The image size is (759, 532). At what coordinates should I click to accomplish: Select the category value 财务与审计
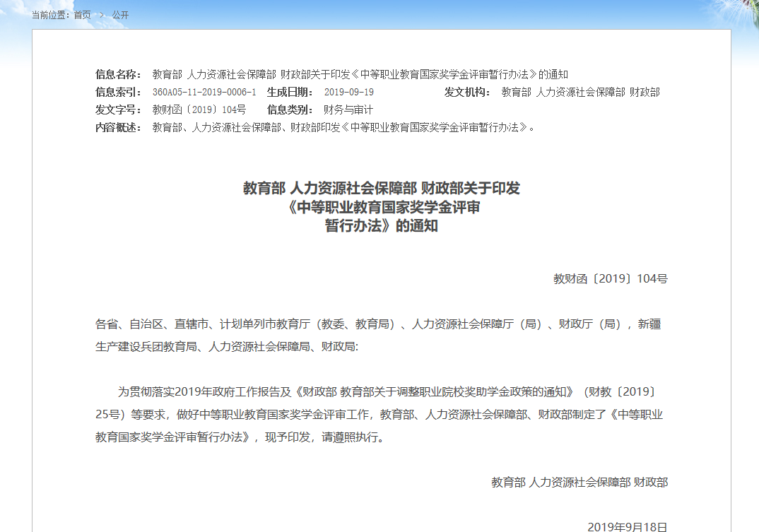click(348, 110)
